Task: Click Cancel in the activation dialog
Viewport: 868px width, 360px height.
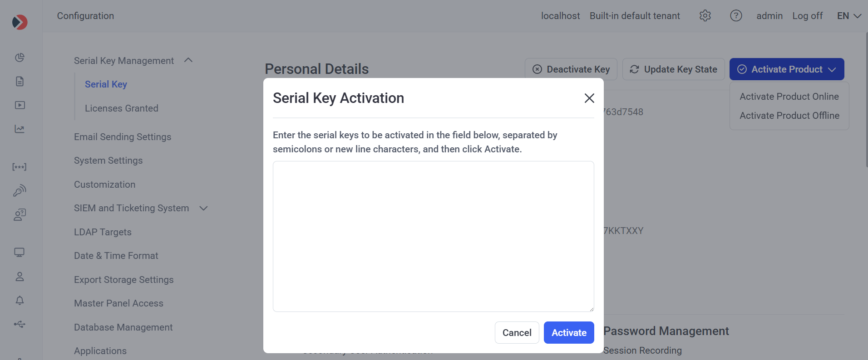Action: tap(517, 333)
